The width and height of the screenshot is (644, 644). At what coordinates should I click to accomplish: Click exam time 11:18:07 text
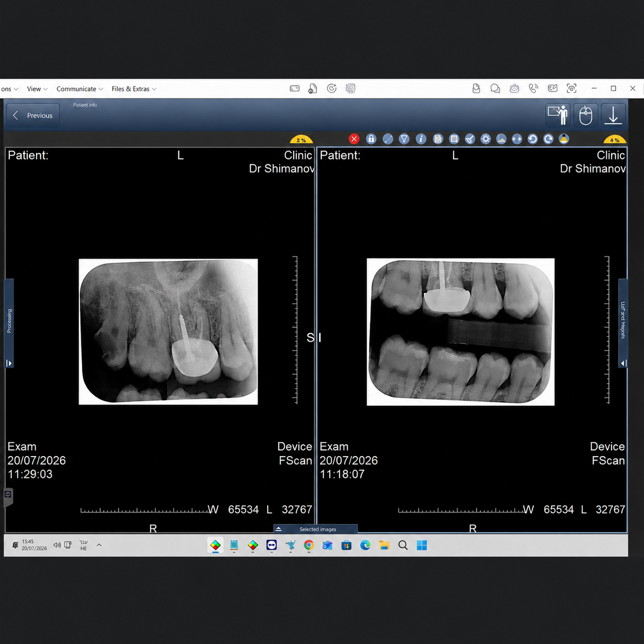[x=342, y=474]
